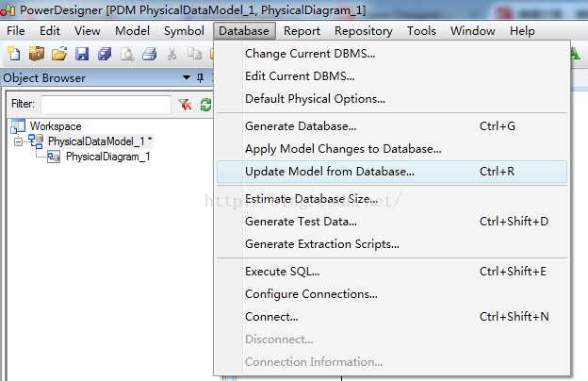Image resolution: width=588 pixels, height=381 pixels.
Task: Open the Help menu
Action: pyautogui.click(x=522, y=31)
